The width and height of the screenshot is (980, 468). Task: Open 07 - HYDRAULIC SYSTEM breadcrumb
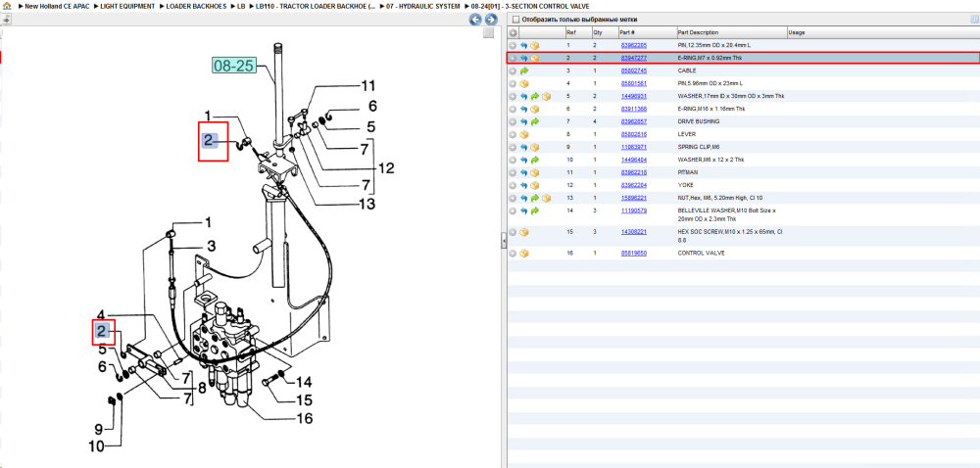[x=423, y=6]
